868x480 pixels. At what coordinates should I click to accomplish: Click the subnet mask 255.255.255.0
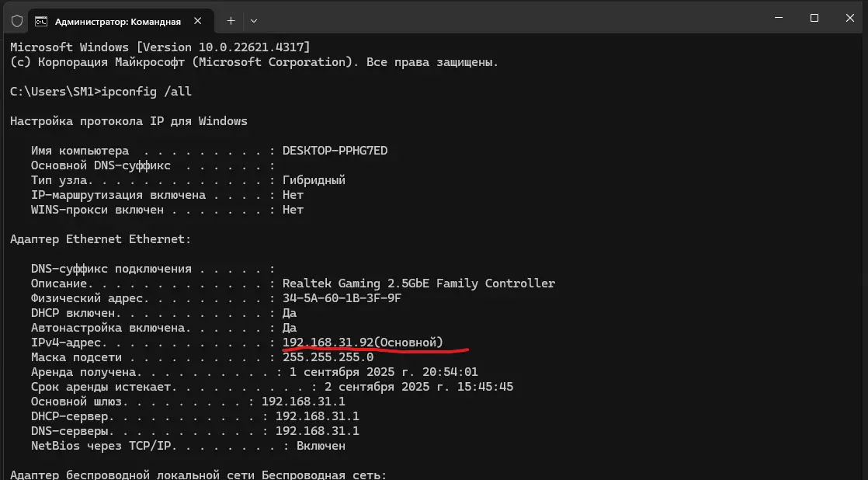328,357
